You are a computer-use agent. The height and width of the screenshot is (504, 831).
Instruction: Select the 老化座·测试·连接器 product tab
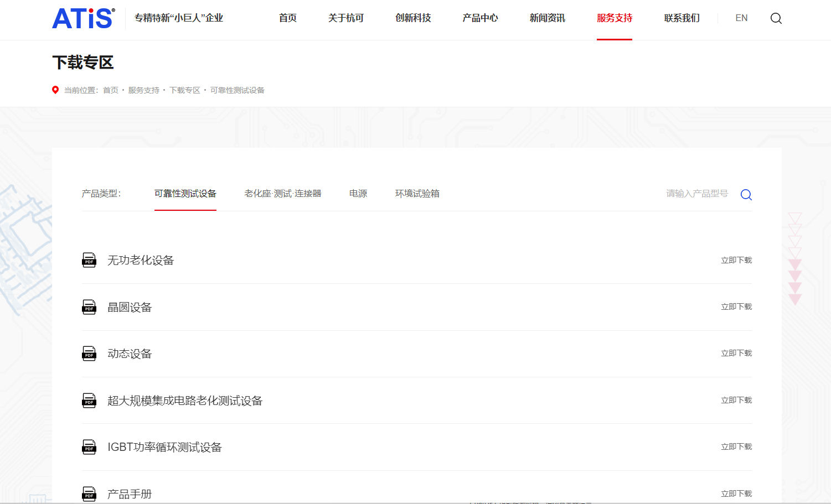283,194
